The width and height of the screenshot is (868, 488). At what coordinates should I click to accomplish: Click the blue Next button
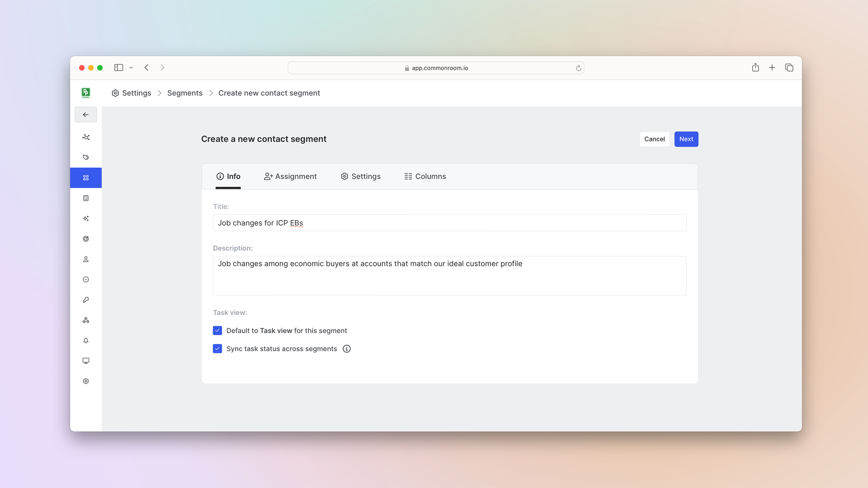pos(686,139)
